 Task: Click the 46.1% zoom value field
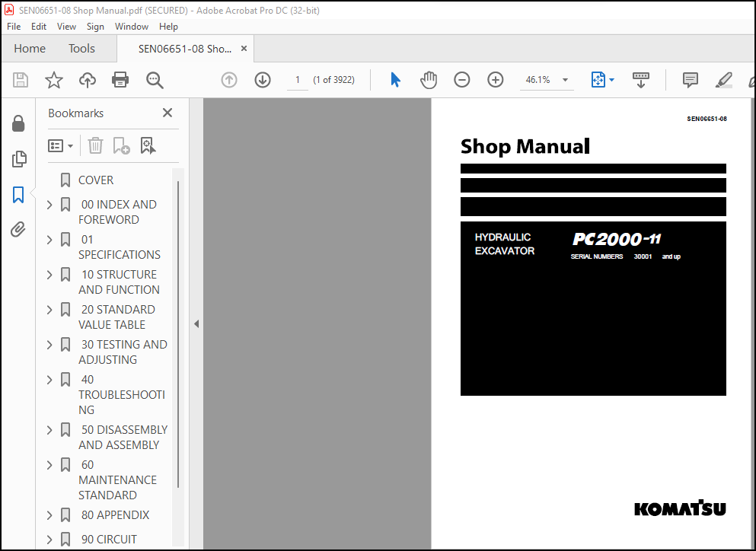[538, 80]
